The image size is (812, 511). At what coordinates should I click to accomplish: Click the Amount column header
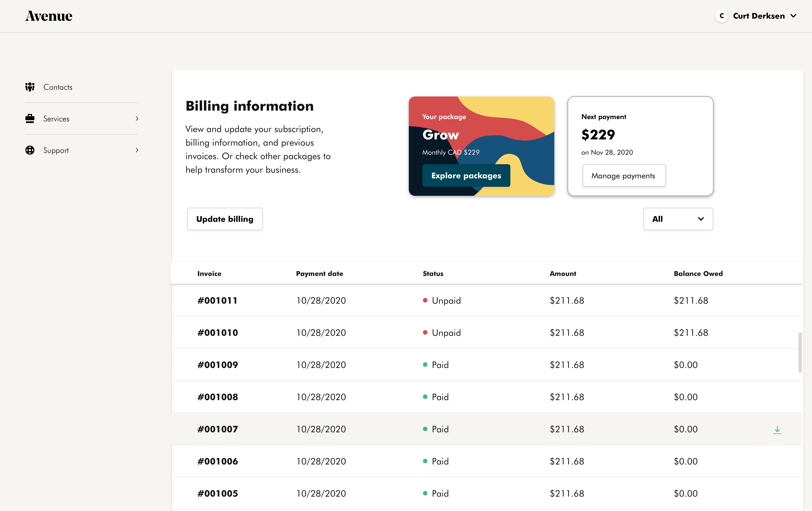coord(563,274)
